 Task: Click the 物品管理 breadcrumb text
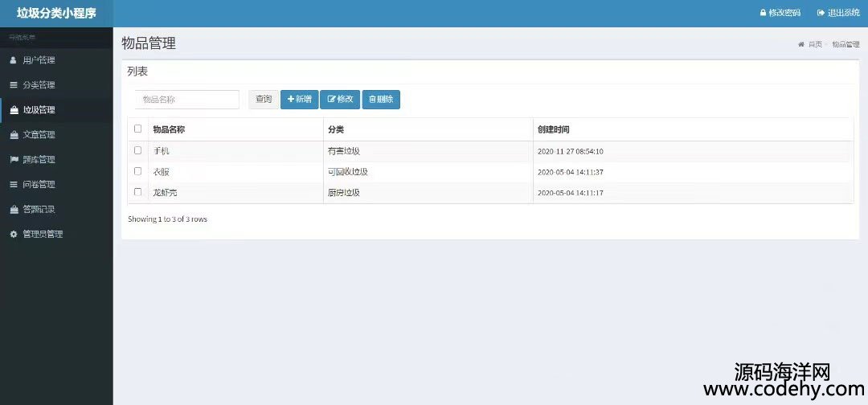click(845, 44)
